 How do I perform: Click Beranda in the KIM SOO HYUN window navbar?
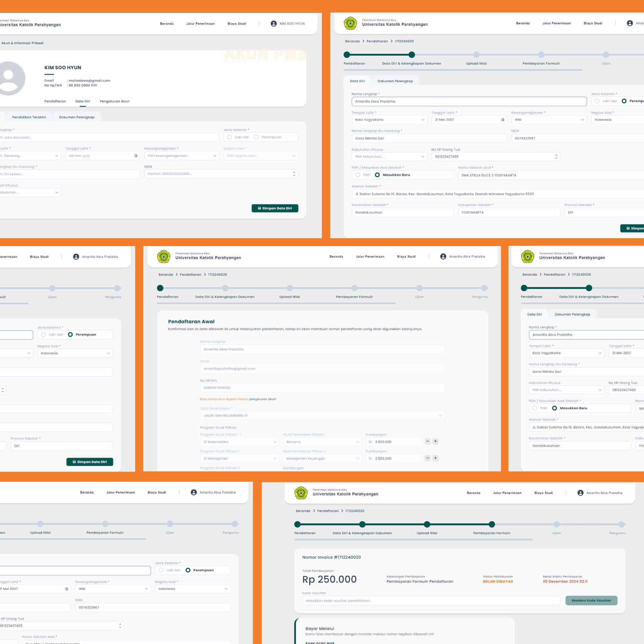[167, 24]
